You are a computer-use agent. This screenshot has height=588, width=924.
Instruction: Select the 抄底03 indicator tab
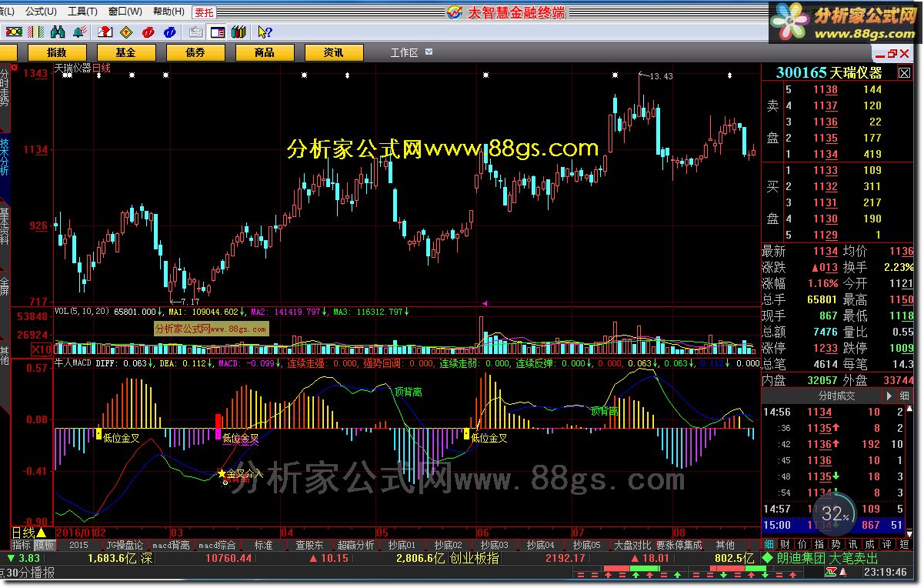tap(493, 545)
